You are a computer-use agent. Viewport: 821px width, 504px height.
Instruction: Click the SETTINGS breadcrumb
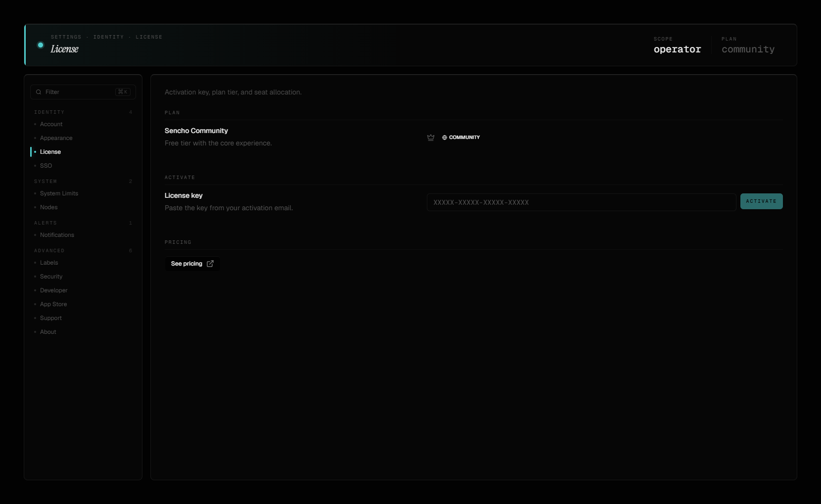click(x=66, y=37)
